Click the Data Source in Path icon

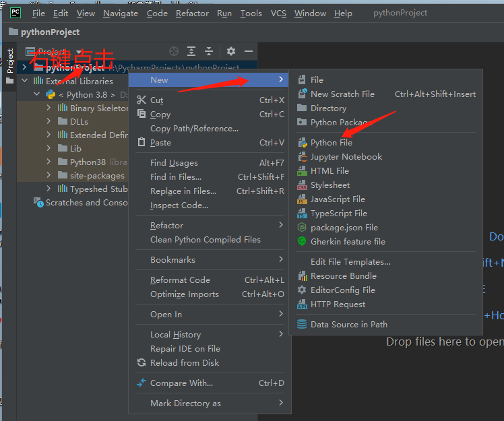[x=302, y=324]
